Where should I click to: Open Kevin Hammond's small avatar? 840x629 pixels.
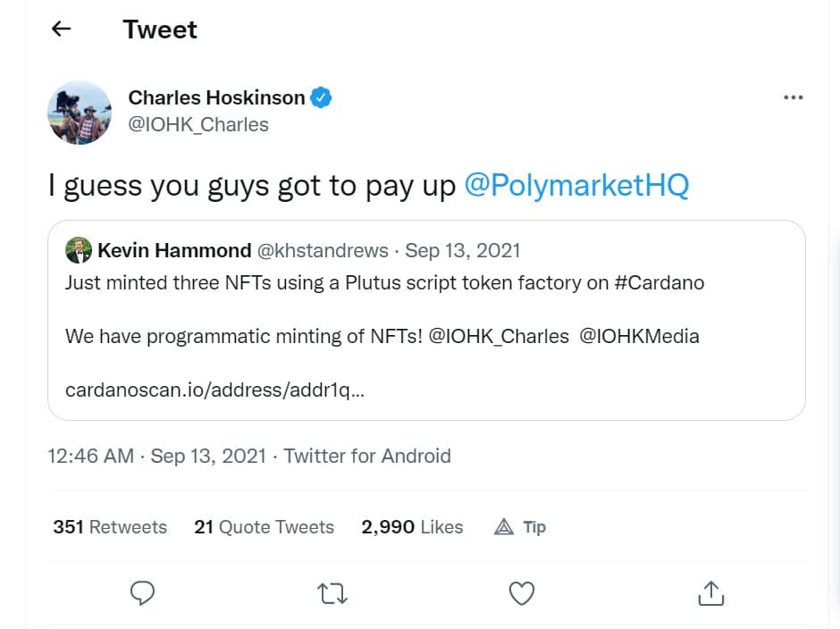point(79,250)
